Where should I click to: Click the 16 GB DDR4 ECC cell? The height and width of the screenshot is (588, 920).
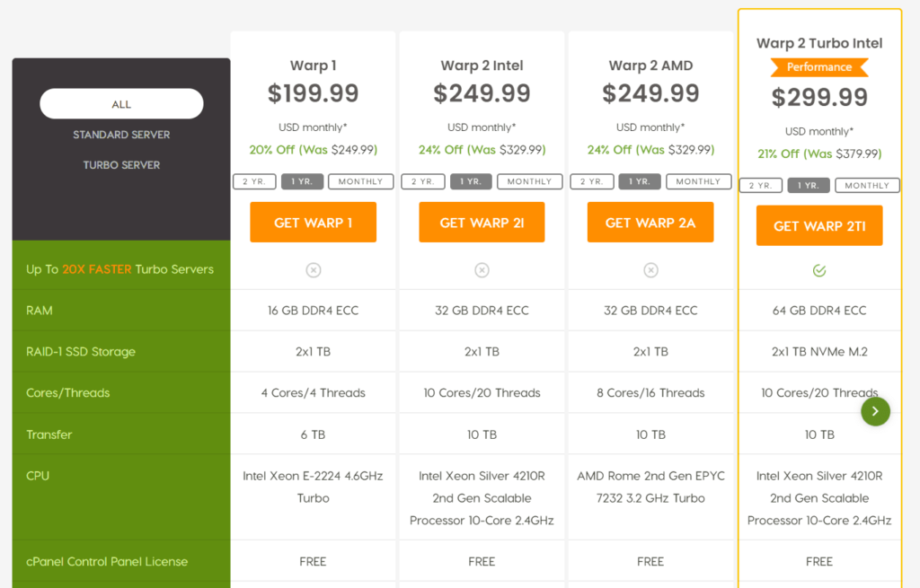314,311
